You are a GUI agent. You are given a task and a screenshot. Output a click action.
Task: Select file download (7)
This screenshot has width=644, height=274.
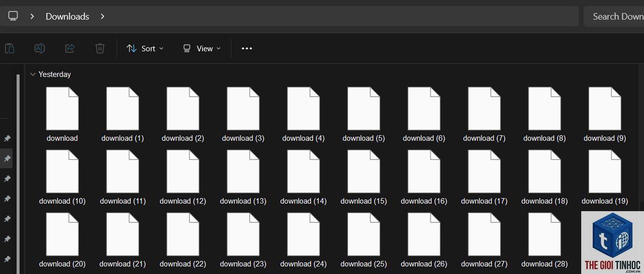484,115
